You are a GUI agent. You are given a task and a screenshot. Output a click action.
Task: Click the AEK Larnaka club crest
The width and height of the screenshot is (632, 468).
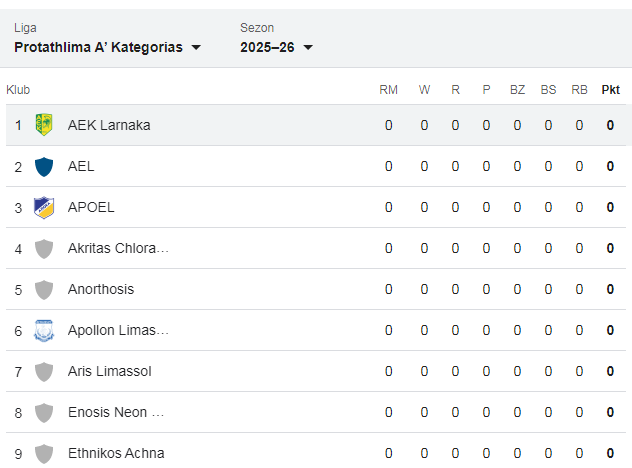click(44, 125)
